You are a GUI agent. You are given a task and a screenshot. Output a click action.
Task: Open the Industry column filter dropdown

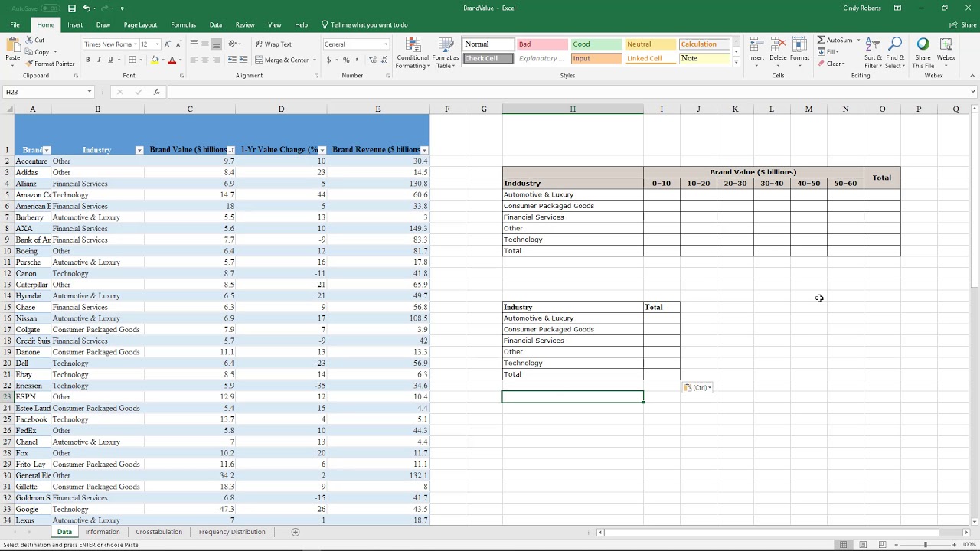[x=139, y=150]
